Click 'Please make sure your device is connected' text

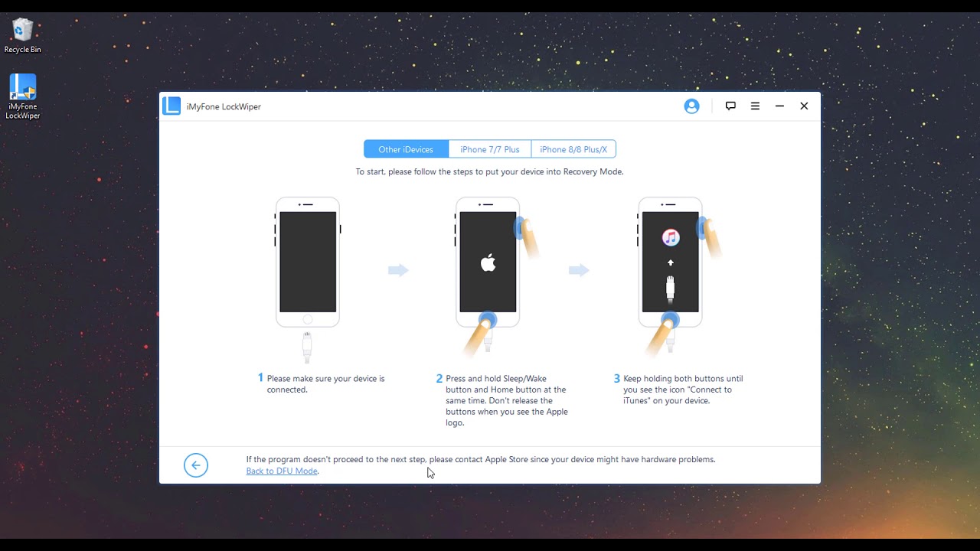325,384
